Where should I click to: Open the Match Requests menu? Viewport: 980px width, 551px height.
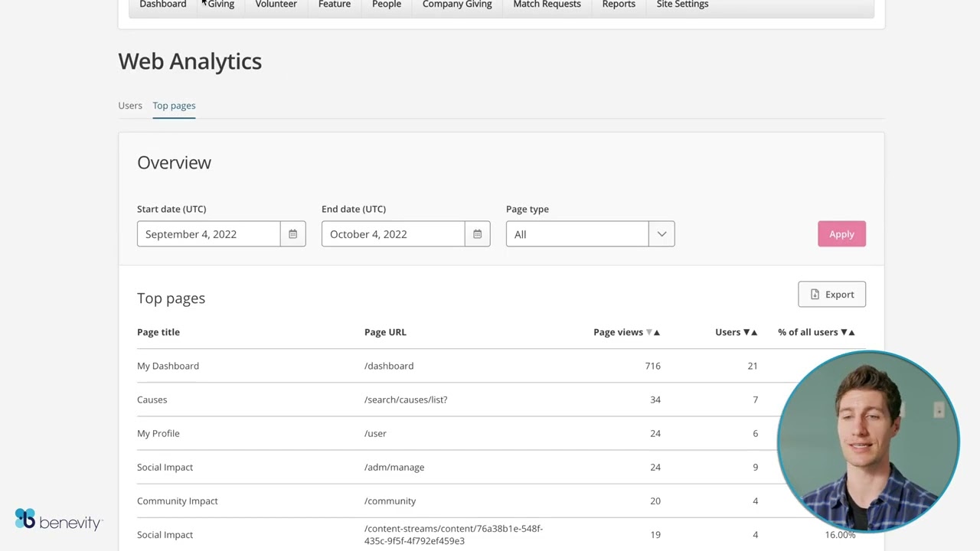pyautogui.click(x=547, y=5)
